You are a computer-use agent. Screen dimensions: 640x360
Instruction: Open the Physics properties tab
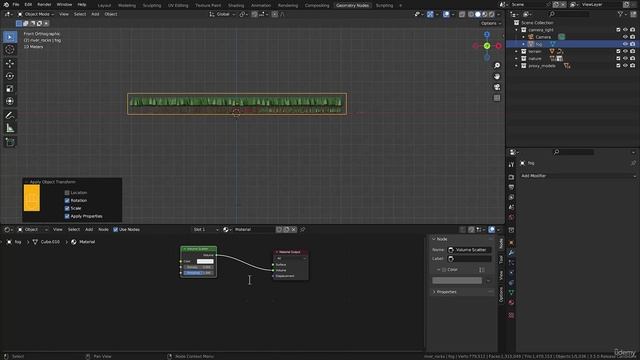511,273
